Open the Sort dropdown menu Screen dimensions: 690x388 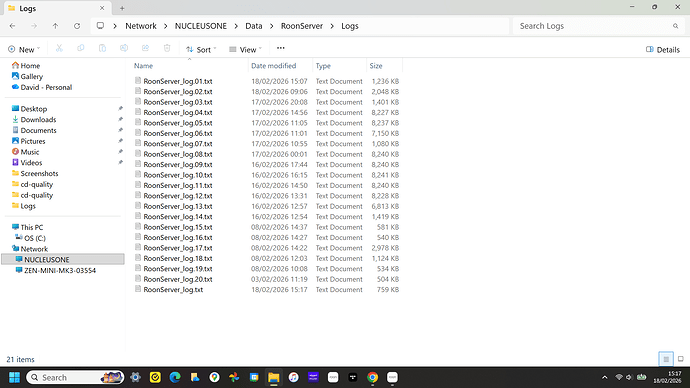point(201,49)
